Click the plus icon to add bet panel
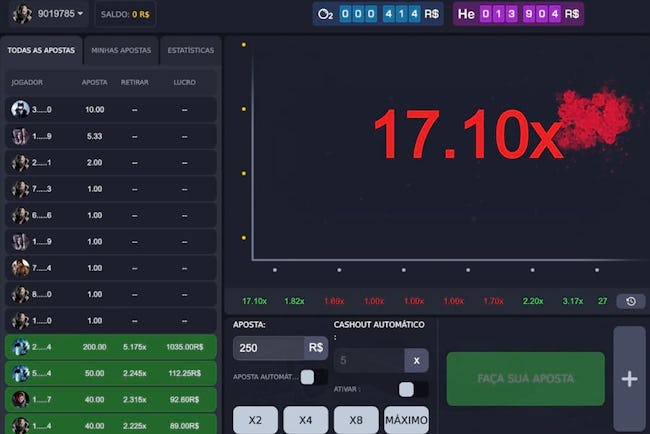The height and width of the screenshot is (434, 650). [629, 379]
